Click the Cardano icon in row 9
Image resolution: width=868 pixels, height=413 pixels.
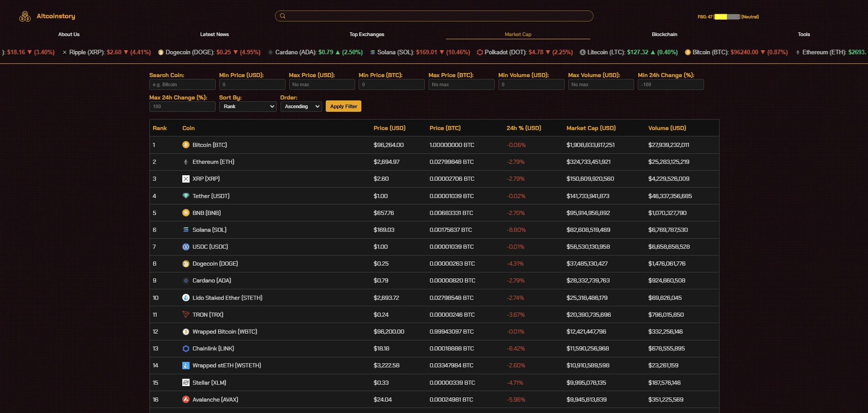(x=186, y=281)
